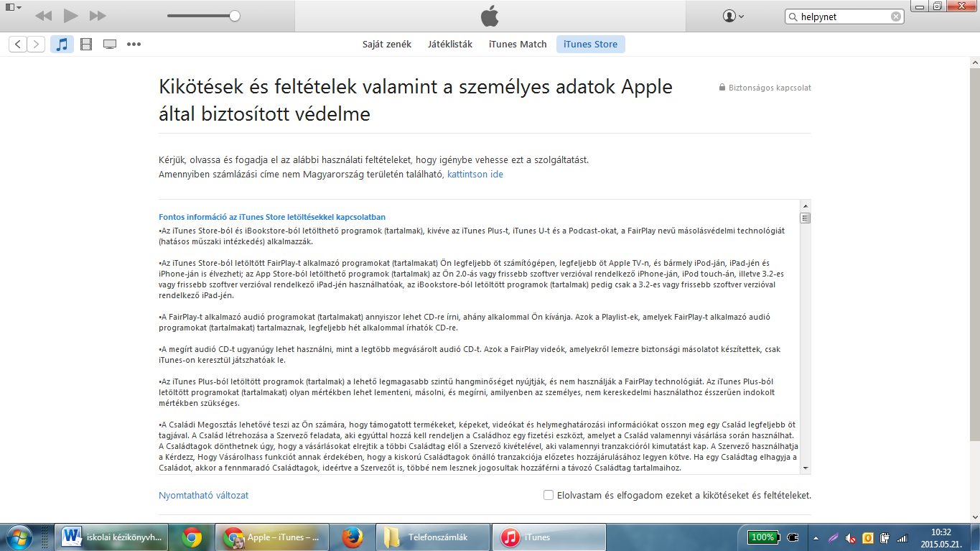Click the Show desktop strip

974,537
